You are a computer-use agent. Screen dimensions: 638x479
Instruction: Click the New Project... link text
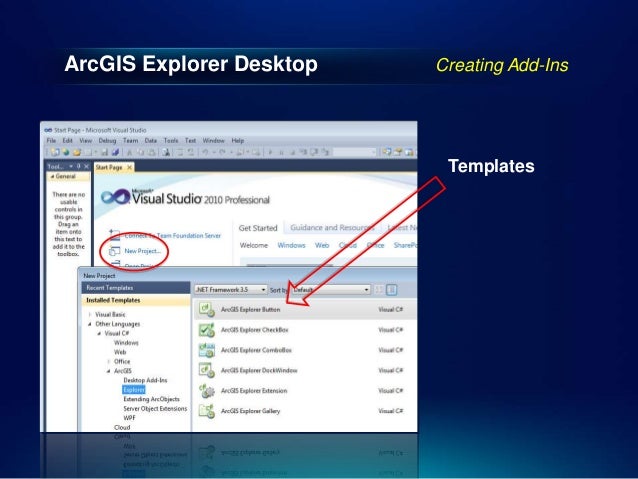pyautogui.click(x=142, y=251)
